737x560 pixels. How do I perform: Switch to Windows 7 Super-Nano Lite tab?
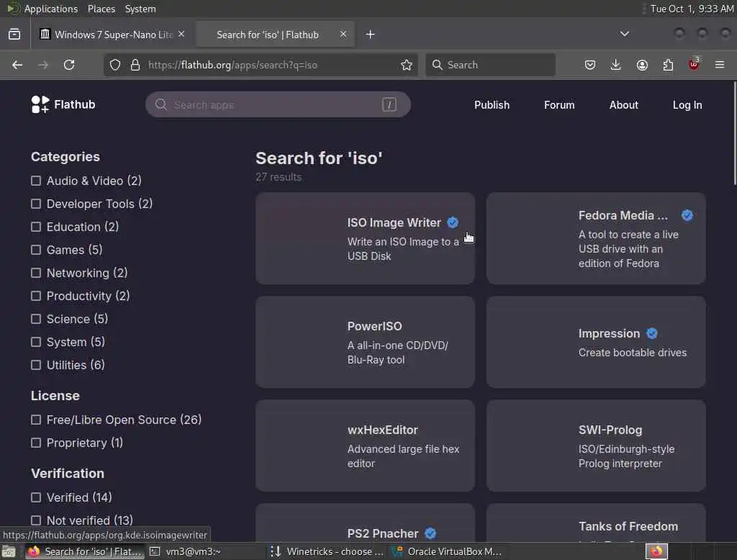pyautogui.click(x=113, y=35)
